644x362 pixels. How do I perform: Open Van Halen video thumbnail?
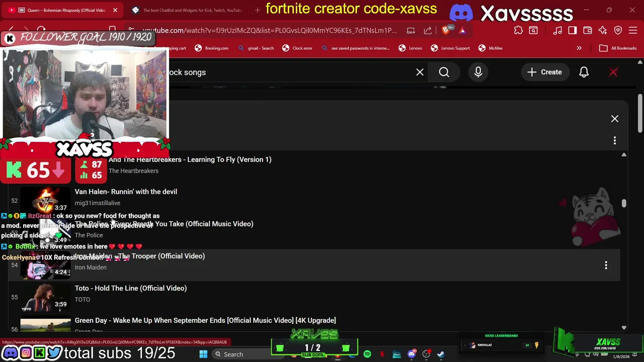tap(45, 200)
